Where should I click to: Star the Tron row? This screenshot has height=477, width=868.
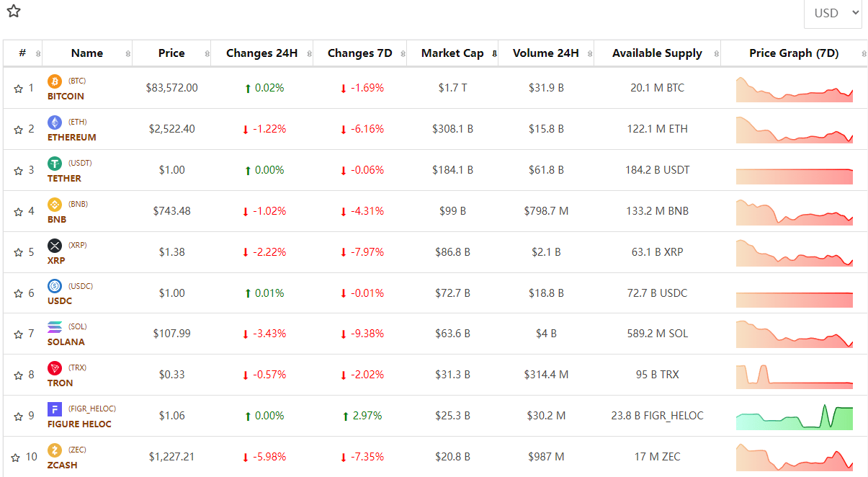(18, 375)
